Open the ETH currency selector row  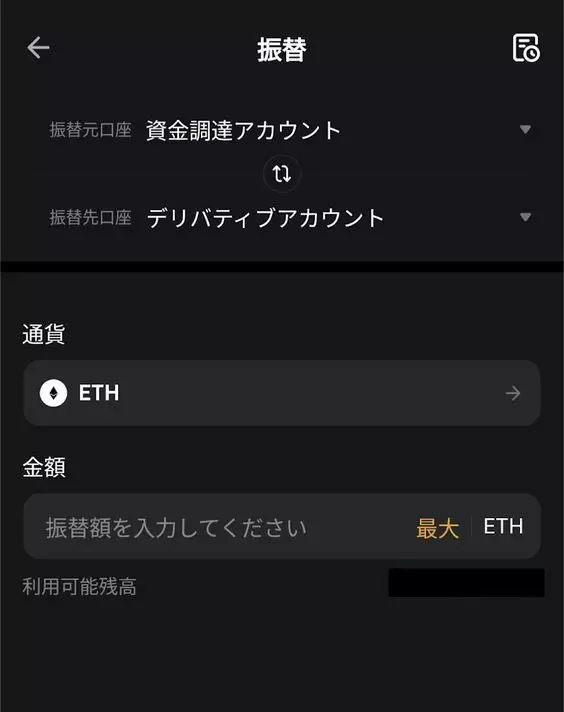click(282, 393)
